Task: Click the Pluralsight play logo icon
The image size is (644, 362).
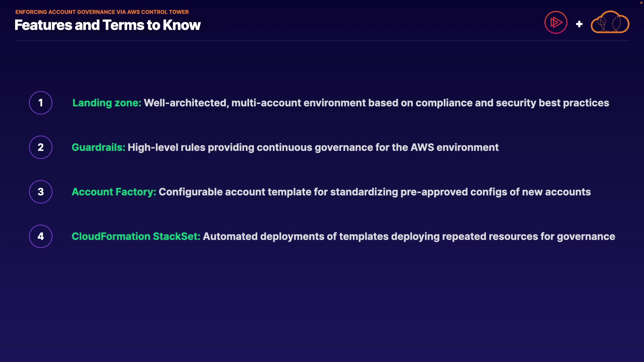Action: 556,22
